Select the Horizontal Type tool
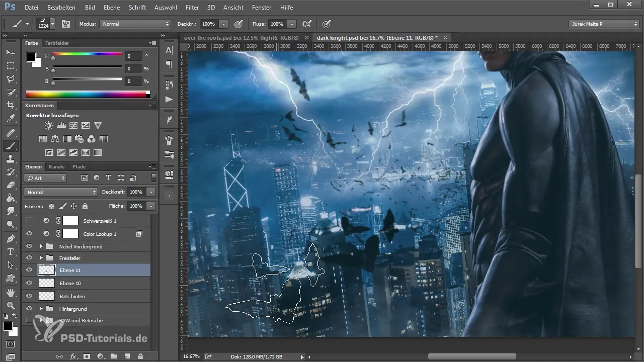Screen dimensions: 644x362 (x=11, y=251)
